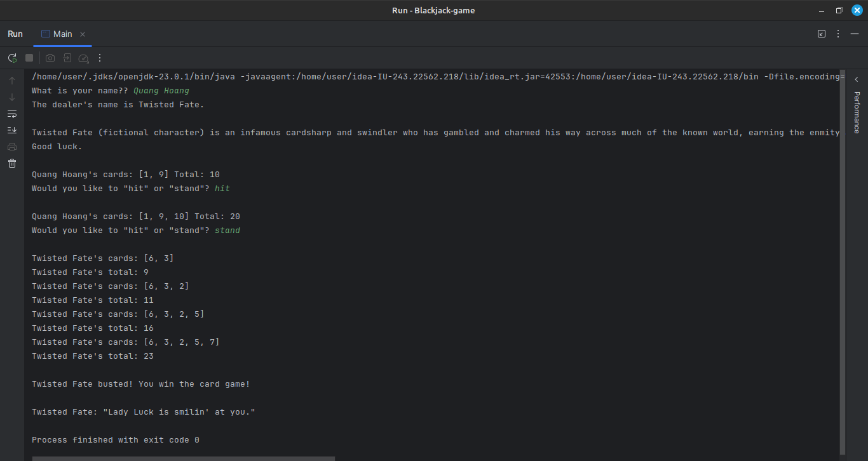868x461 pixels.
Task: Click the line "Good luck."
Action: pos(57,147)
